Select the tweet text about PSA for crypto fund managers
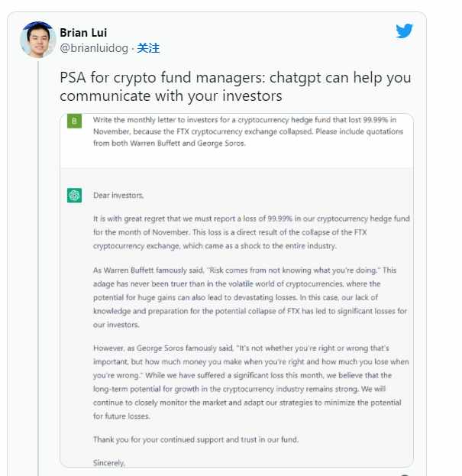 (x=235, y=86)
